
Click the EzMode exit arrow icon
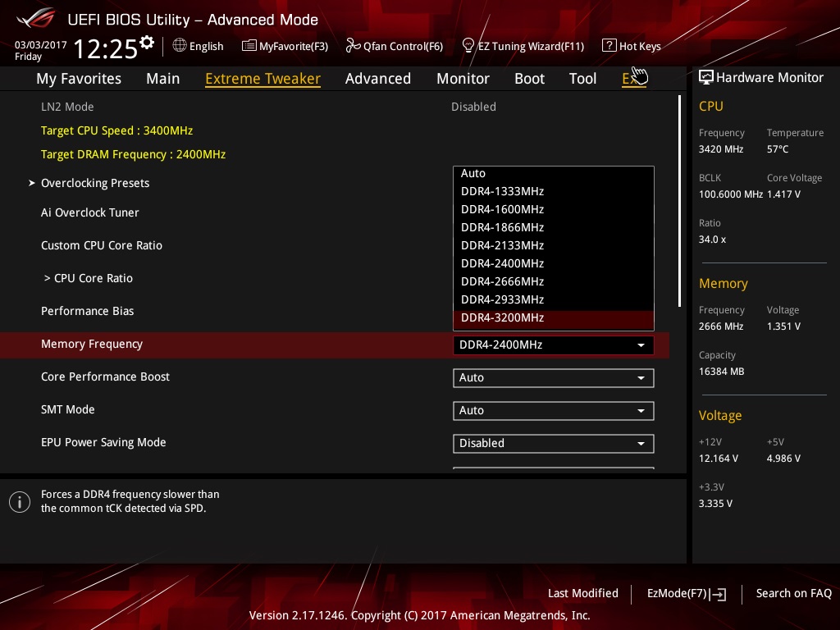click(x=718, y=594)
